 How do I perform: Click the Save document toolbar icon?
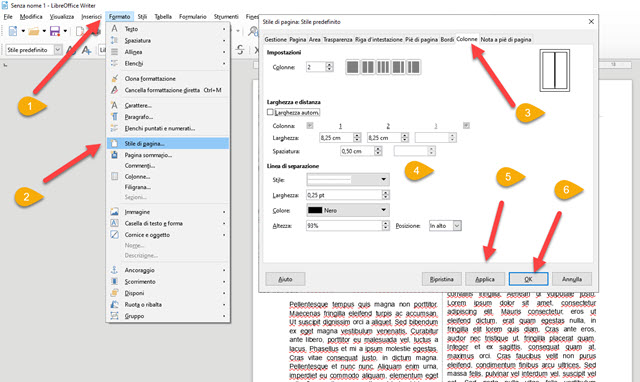click(55, 31)
